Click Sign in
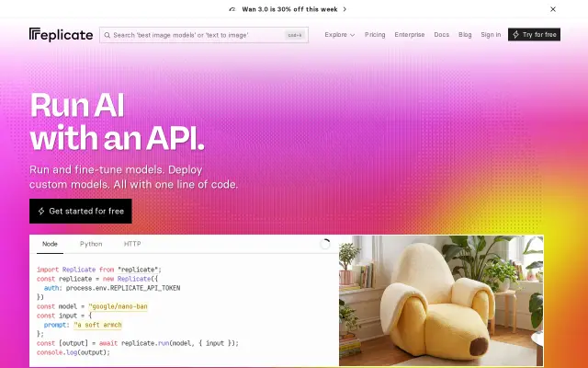 tap(491, 35)
